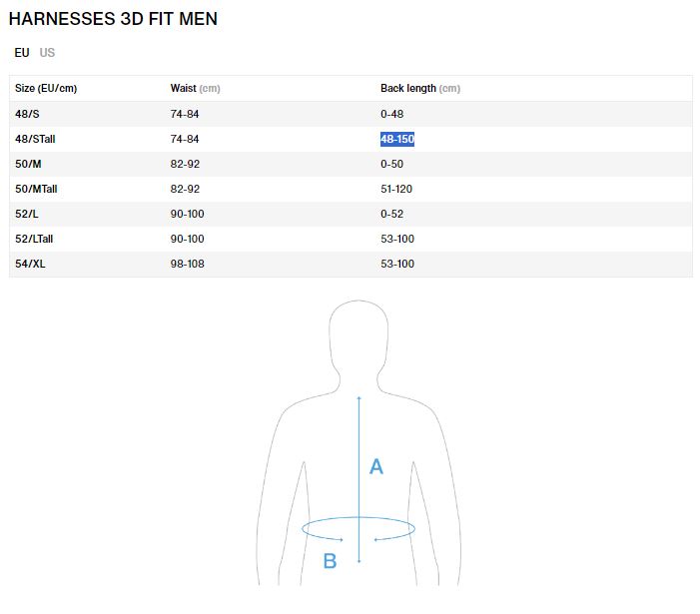Click the 0-50 back length value
700x614 pixels.
391,164
